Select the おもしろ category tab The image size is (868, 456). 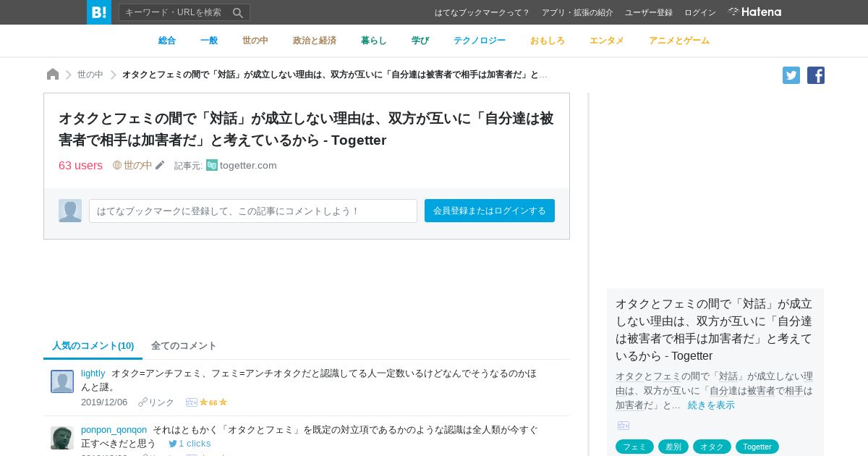(x=548, y=41)
